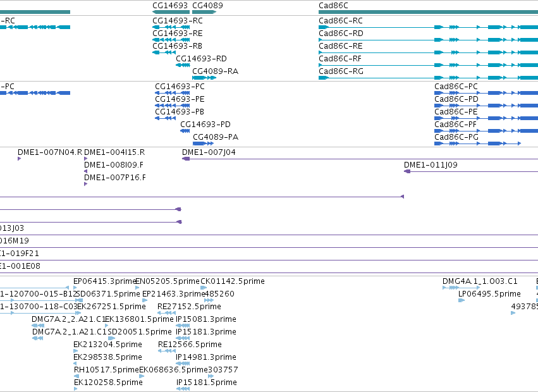The width and height of the screenshot is (538, 392).
Task: Pick the Cad86C-PF coding label
Action: [455, 125]
